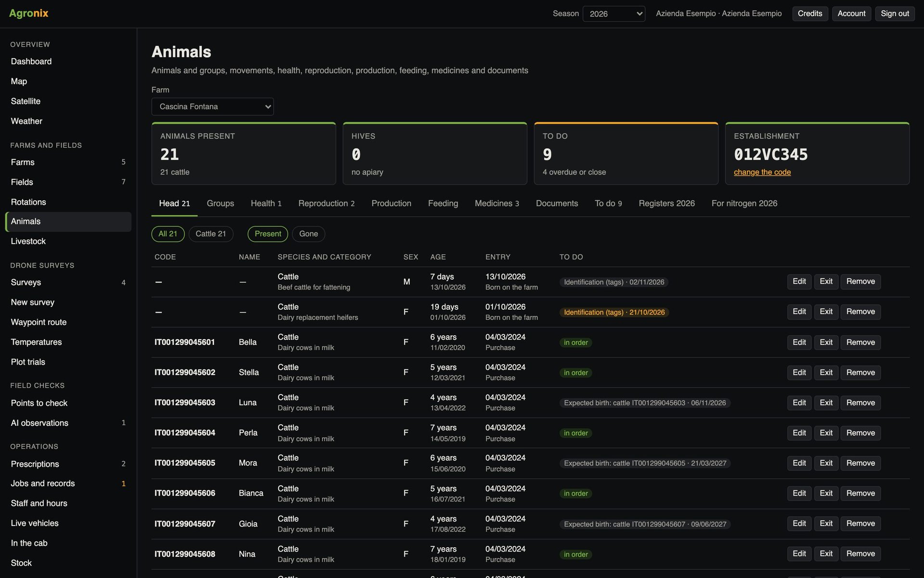Open the Farm selector Cascina Fontana
This screenshot has width=924, height=578.
tap(212, 106)
